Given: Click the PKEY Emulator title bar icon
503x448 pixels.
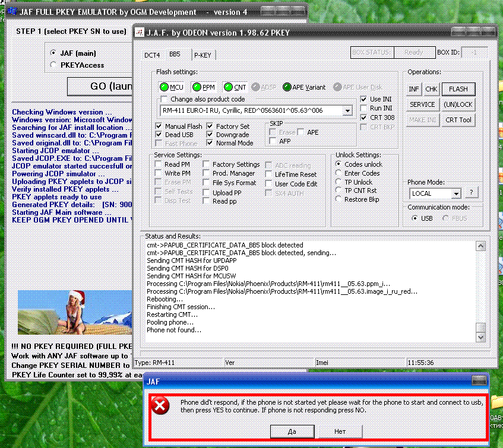Looking at the screenshot, I should [x=12, y=12].
